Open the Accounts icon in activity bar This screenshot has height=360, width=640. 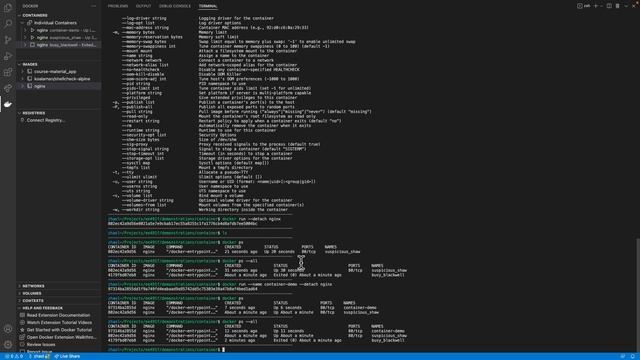tap(8, 329)
